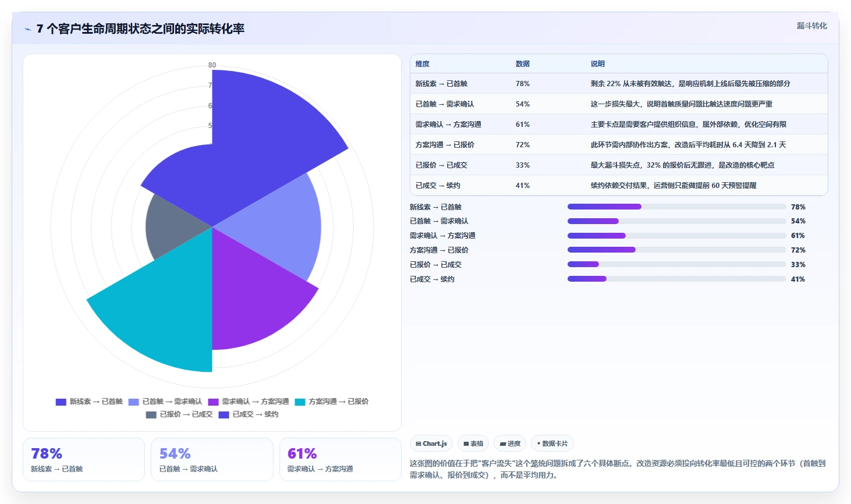Image resolution: width=851 pixels, height=504 pixels.
Task: Open the 61% 需求确认 → 方案沟通 stat card
Action: click(x=341, y=460)
